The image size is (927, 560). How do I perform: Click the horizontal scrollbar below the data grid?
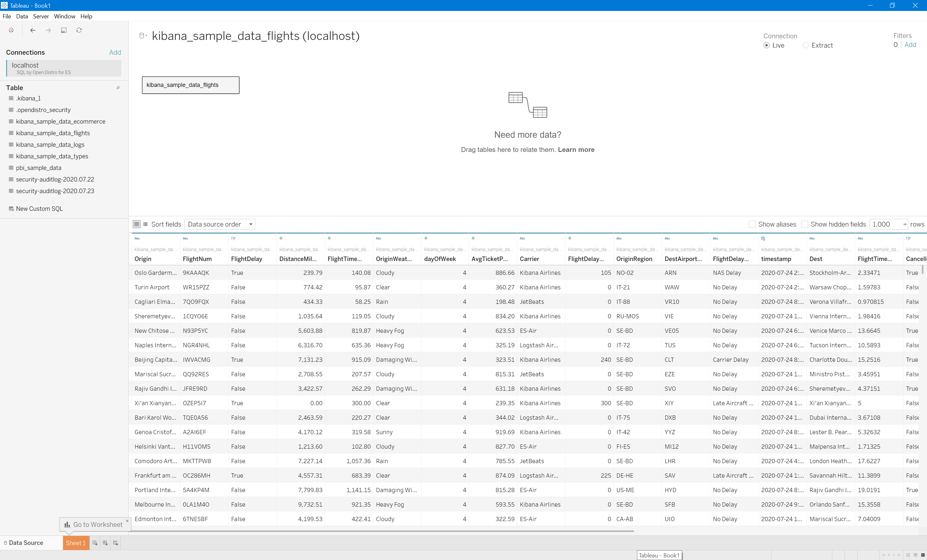click(382, 531)
